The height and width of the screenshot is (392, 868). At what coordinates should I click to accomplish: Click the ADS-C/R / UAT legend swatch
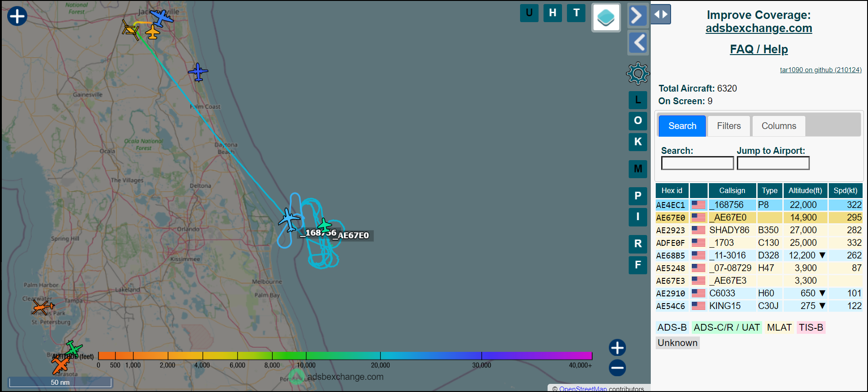pyautogui.click(x=726, y=327)
